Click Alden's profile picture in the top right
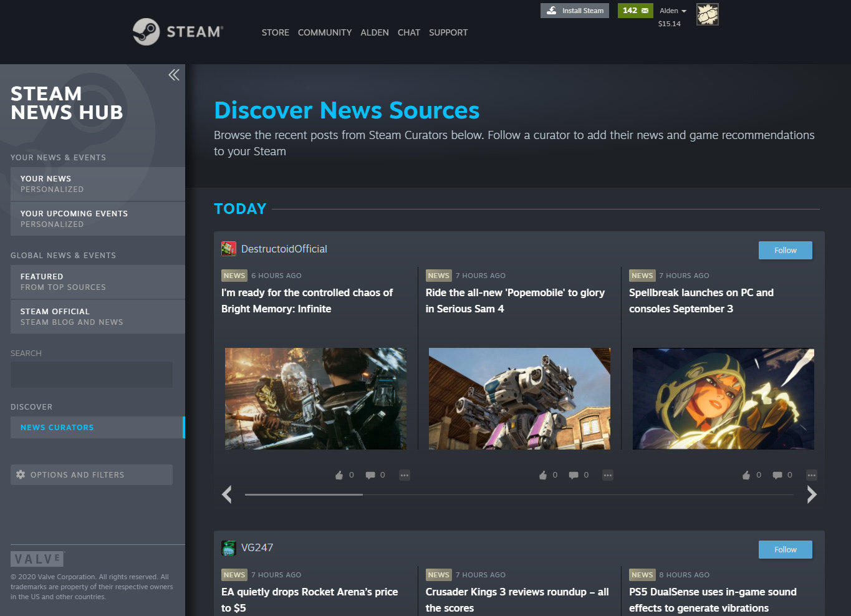851x616 pixels. pos(707,14)
